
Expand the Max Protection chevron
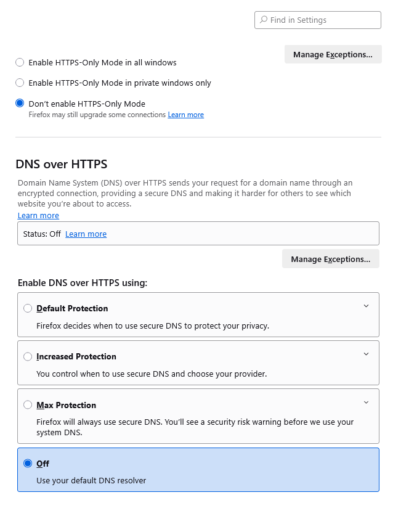pos(366,403)
